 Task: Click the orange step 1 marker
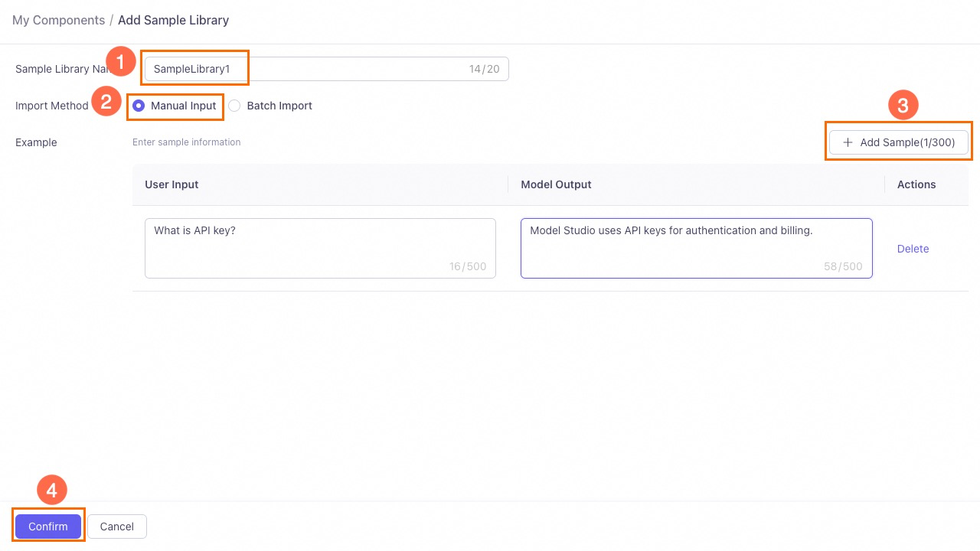click(x=120, y=62)
